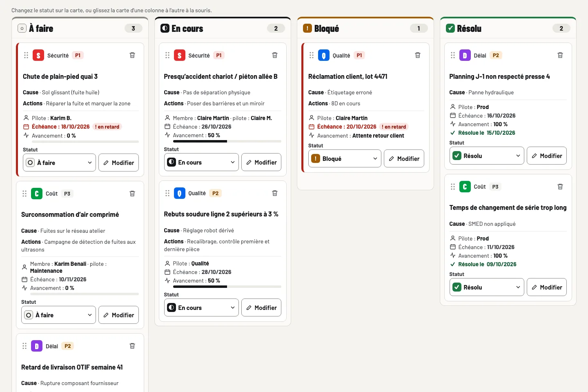
Task: Click green Coût badge on 'Temps de changement' card
Action: click(465, 187)
